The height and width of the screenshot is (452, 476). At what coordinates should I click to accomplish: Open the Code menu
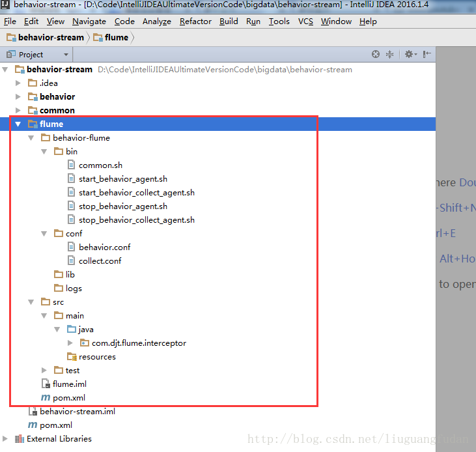[x=124, y=21]
